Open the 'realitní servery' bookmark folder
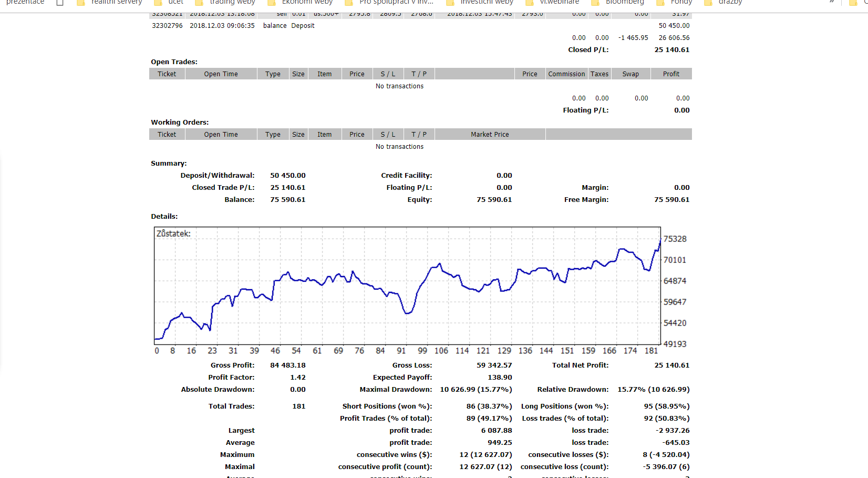868x478 pixels. (109, 3)
